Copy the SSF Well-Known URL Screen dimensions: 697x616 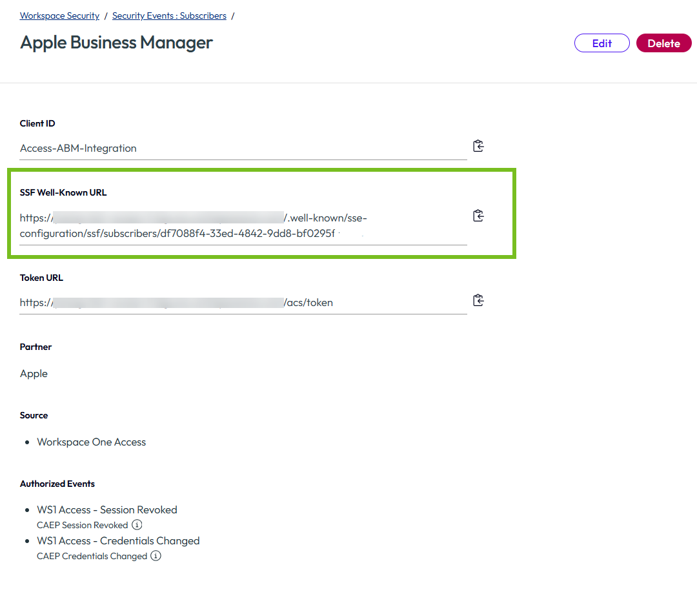pyautogui.click(x=478, y=216)
